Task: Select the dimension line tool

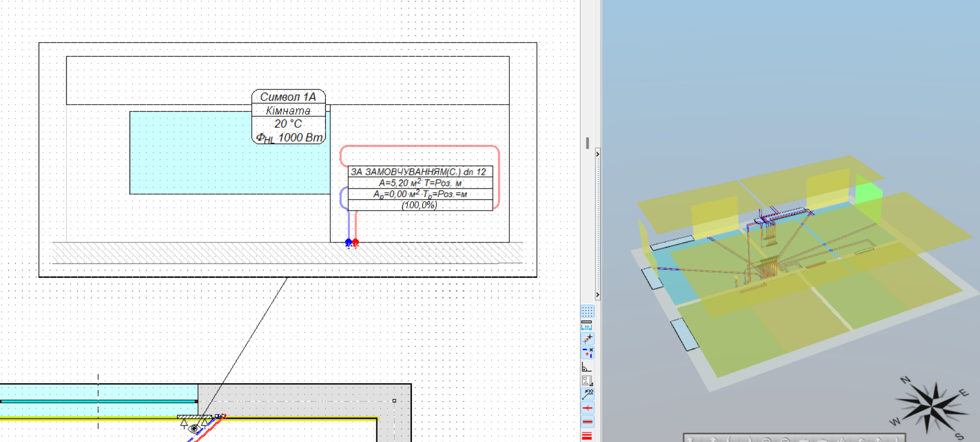Action: tap(587, 325)
